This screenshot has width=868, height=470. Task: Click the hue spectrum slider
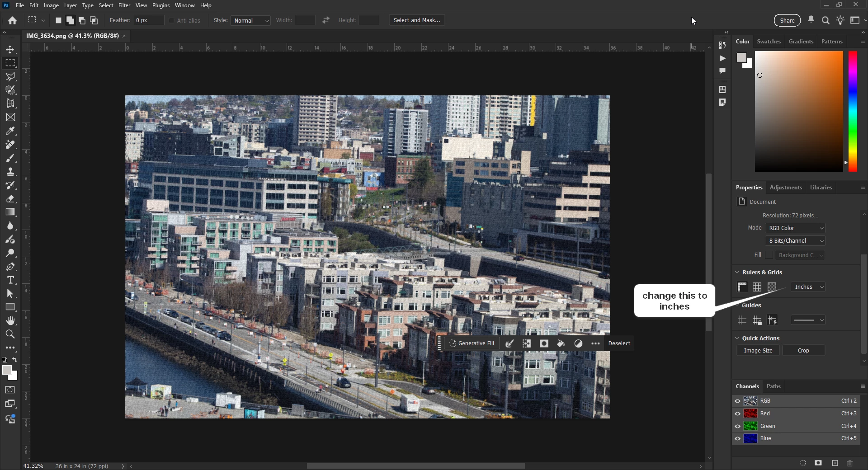(853, 111)
